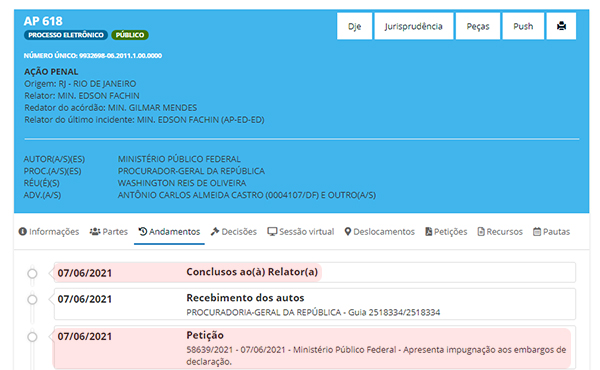Click the history icon beside Andamentos
Image resolution: width=600 pixels, height=370 pixels.
pyautogui.click(x=143, y=231)
